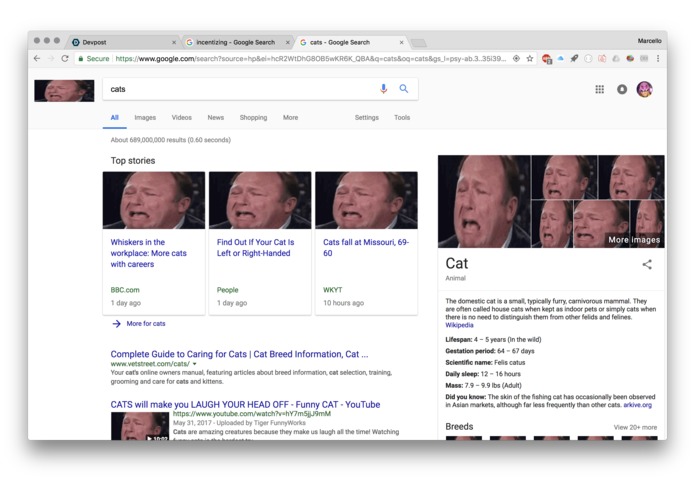Viewport: 695px width, 494px height.
Task: Click the browser back arrow
Action: point(37,58)
